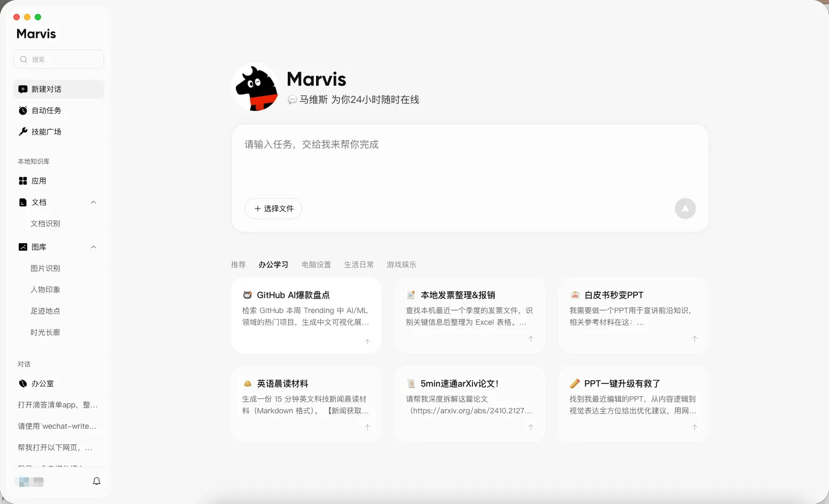Viewport: 829px width, 504px height.
Task: Click the 文档 section label
Action: point(39,202)
